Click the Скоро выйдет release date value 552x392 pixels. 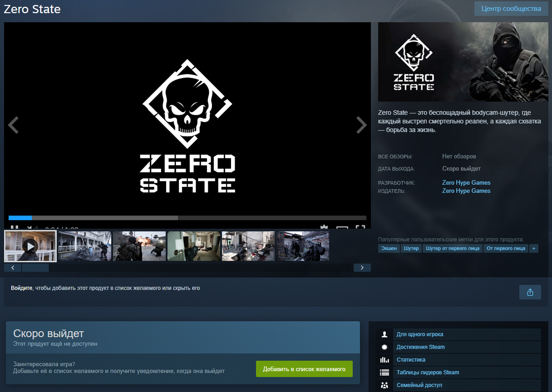pyautogui.click(x=461, y=169)
